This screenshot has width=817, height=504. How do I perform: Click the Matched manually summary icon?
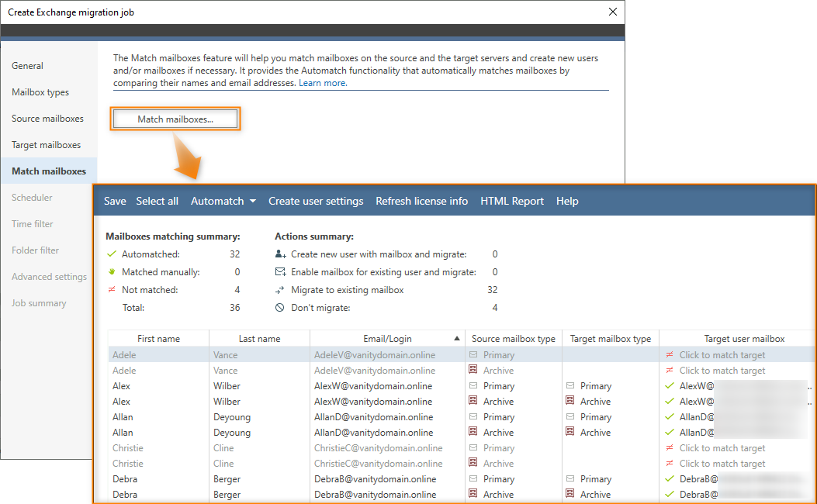click(x=112, y=272)
